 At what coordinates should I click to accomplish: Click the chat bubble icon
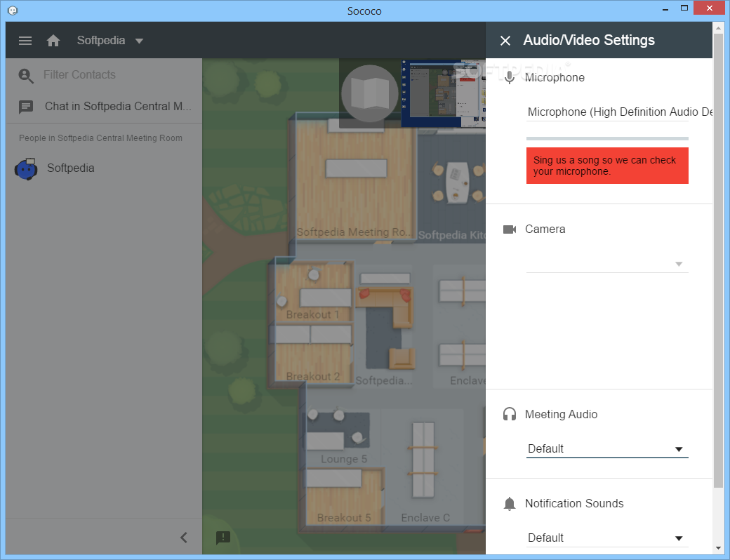(x=25, y=107)
